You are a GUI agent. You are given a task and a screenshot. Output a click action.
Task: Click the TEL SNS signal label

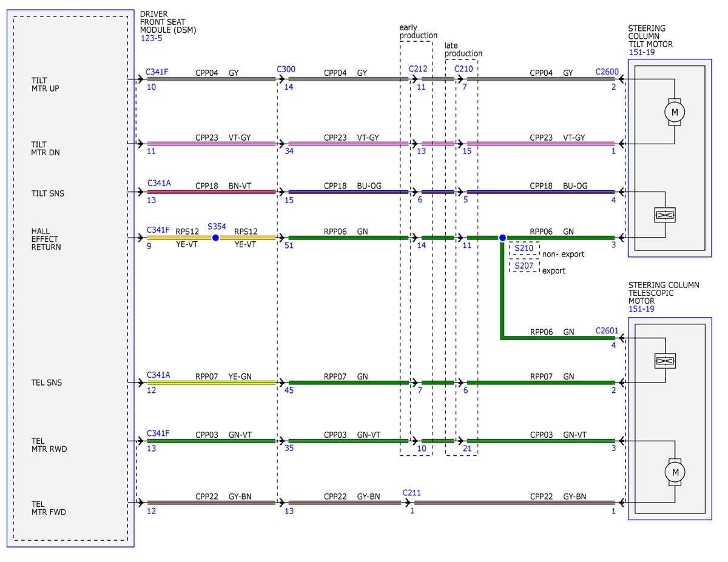coord(46,383)
